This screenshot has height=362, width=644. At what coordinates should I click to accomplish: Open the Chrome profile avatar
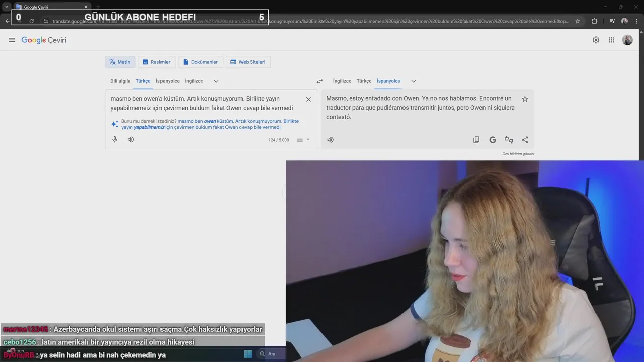tap(624, 21)
